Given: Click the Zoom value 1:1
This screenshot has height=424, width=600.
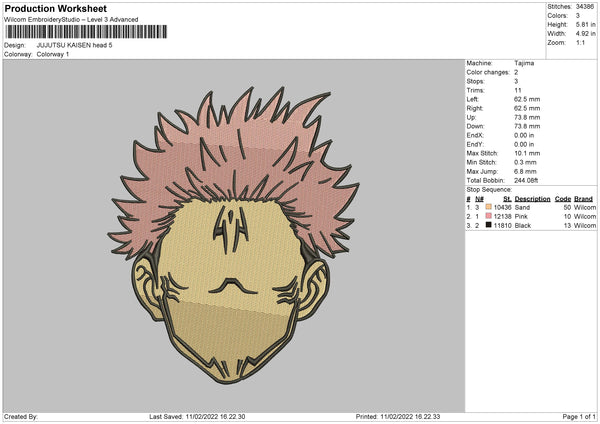Looking at the screenshot, I should pos(580,42).
